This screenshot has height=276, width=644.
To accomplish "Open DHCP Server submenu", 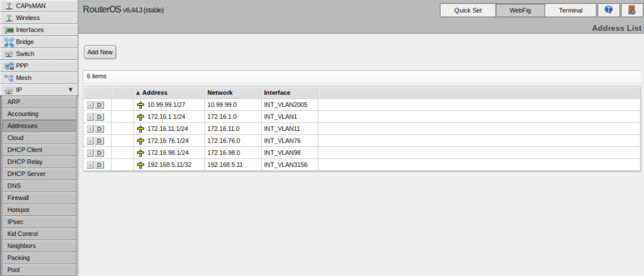I will click(39, 173).
